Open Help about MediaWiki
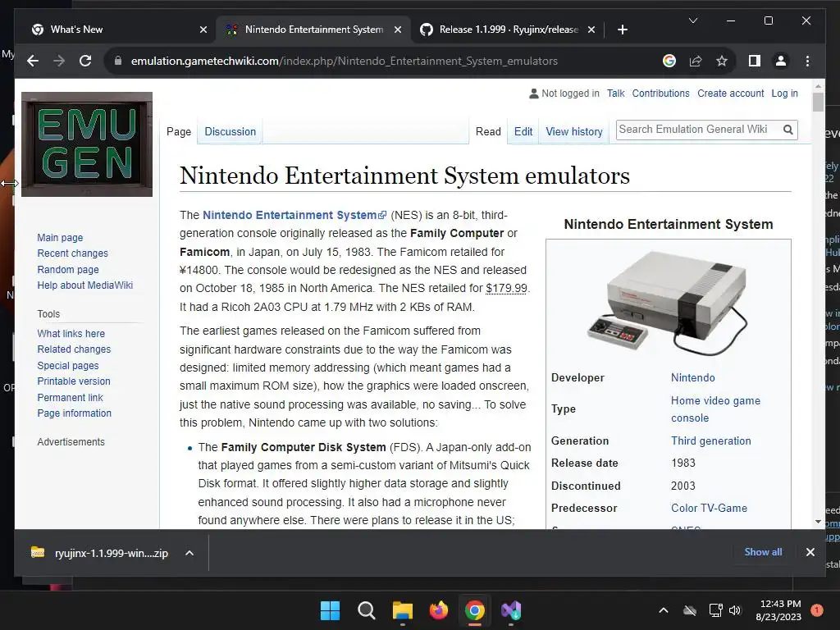Screen dimensions: 840x630 point(84,285)
